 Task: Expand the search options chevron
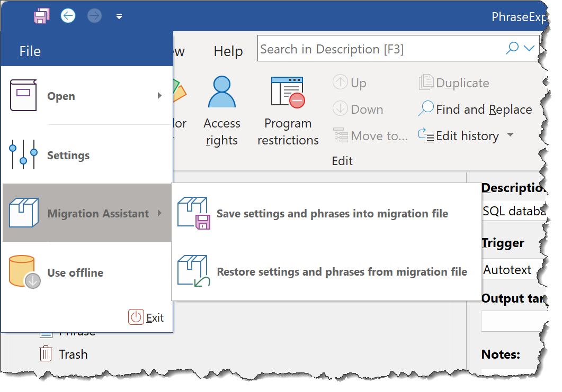529,49
